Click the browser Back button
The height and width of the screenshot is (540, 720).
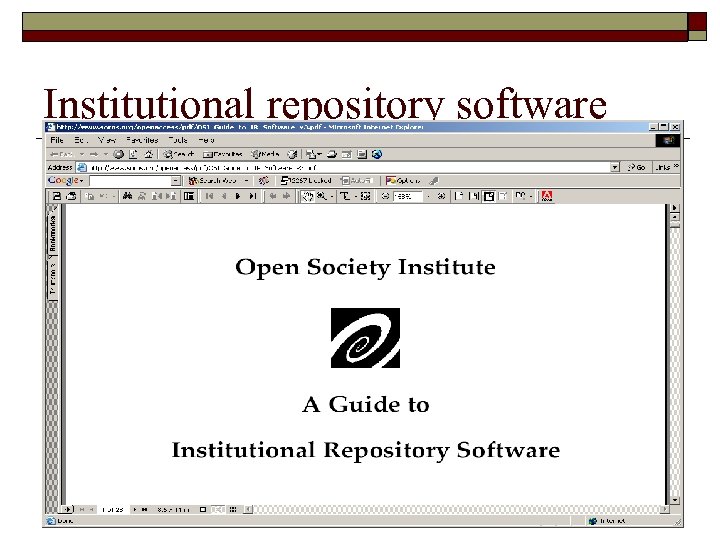(62, 154)
